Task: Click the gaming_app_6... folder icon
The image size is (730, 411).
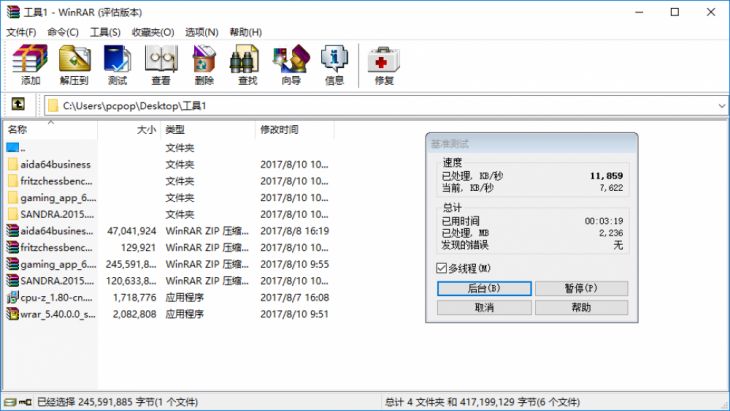Action: pos(13,198)
